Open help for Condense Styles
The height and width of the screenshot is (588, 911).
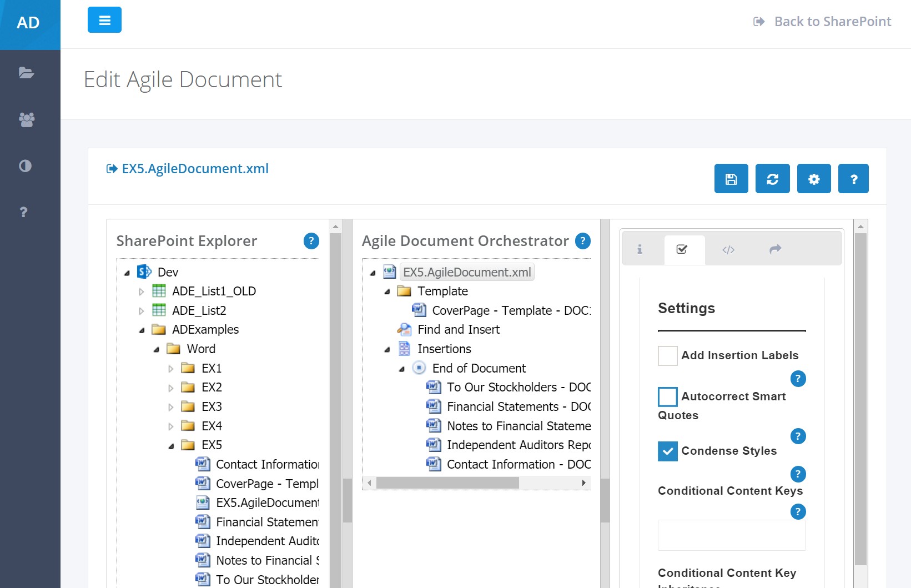(798, 474)
